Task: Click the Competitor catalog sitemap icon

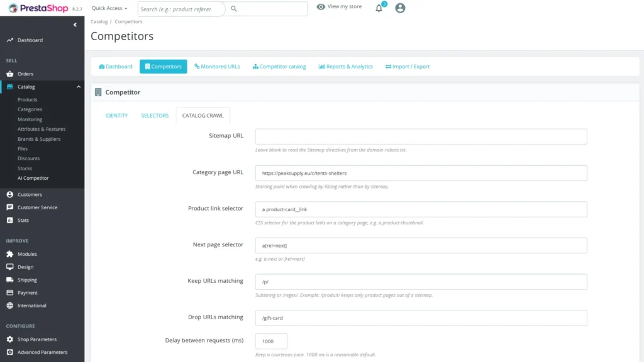Action: [x=255, y=67]
